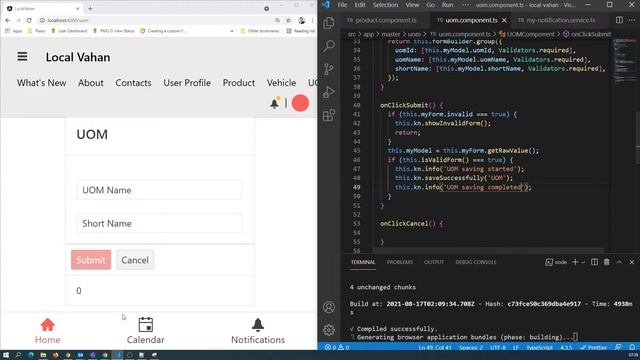Switch to the my-notification.service.ts tab
This screenshot has width=640, height=360.
coord(560,20)
